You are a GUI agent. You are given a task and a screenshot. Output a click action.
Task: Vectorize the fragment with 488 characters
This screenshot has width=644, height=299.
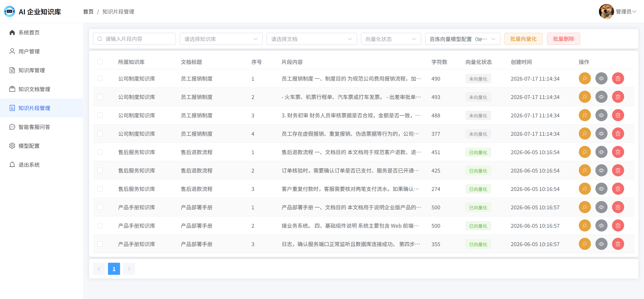pyautogui.click(x=585, y=115)
